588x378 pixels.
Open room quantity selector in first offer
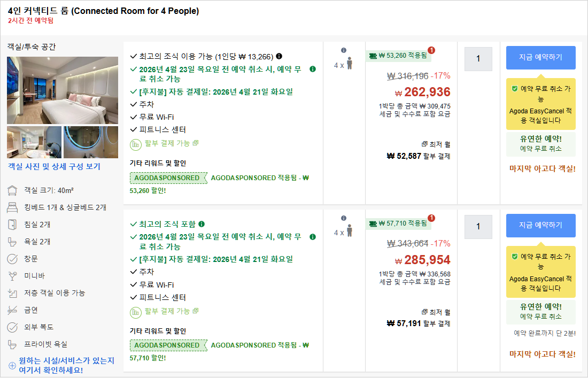[478, 59]
